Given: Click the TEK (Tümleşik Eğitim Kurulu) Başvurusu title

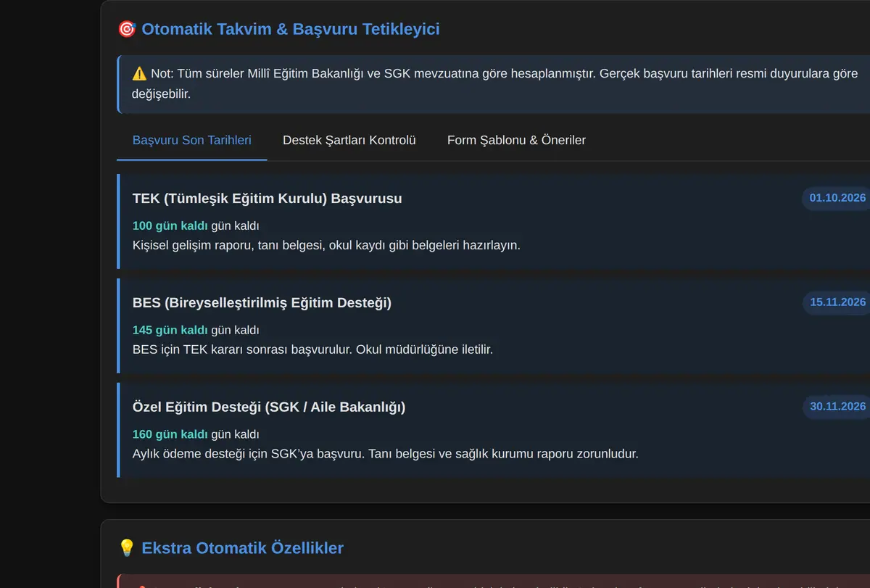Looking at the screenshot, I should [x=267, y=198].
